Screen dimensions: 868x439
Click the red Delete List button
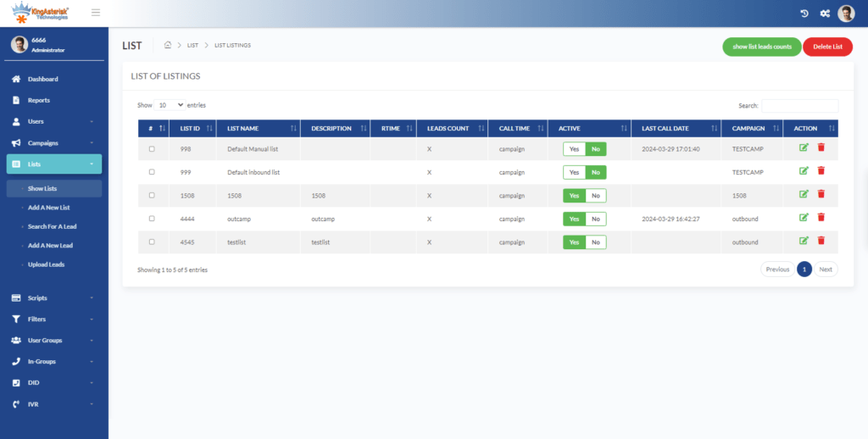coord(827,47)
